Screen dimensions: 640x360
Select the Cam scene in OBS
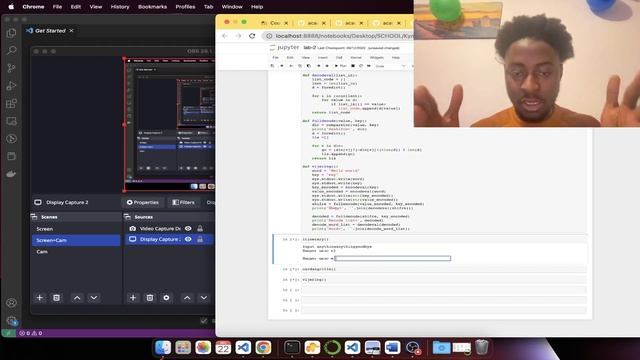76,251
